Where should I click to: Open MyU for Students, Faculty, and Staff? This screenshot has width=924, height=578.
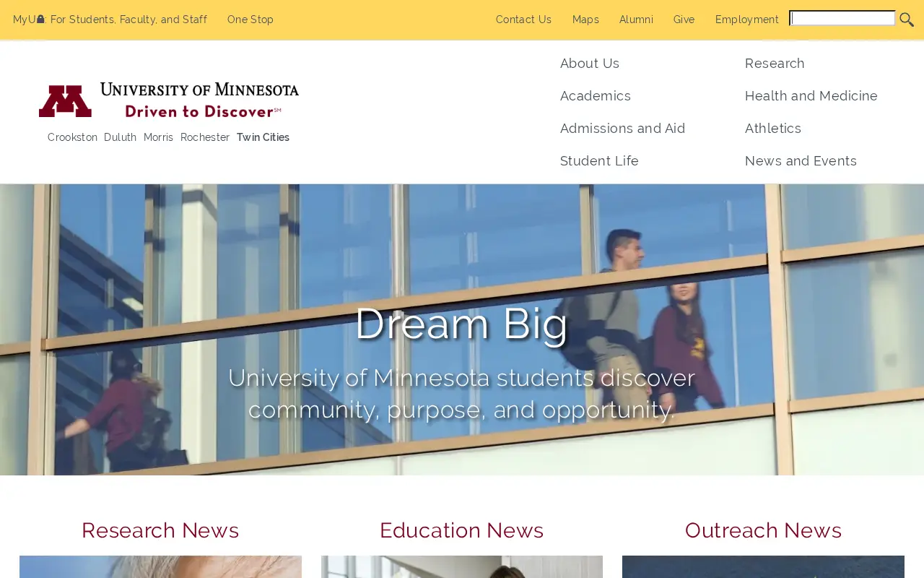110,20
